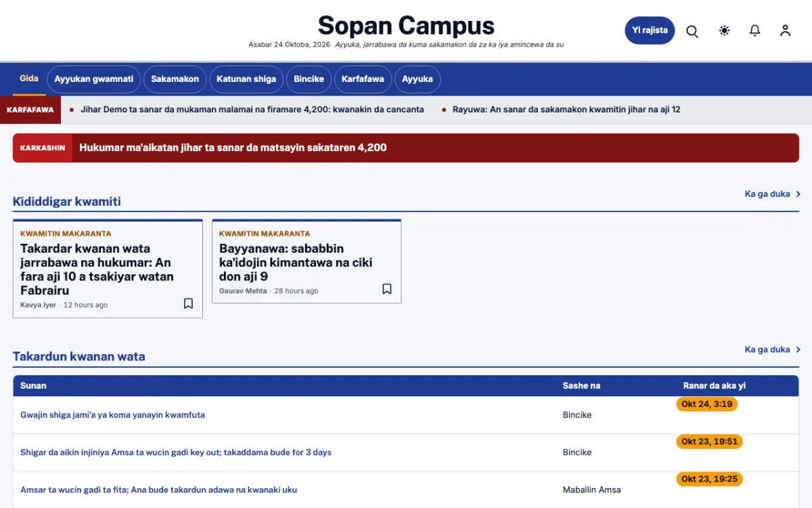Select the 'Karfafawa' navigation tab
This screenshot has height=508, width=812.
(363, 79)
